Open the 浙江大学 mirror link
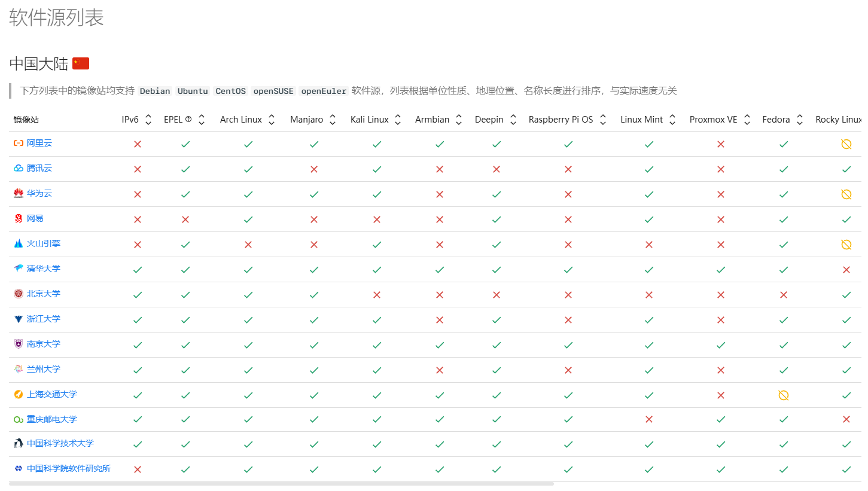Image resolution: width=868 pixels, height=491 pixels. tap(44, 319)
